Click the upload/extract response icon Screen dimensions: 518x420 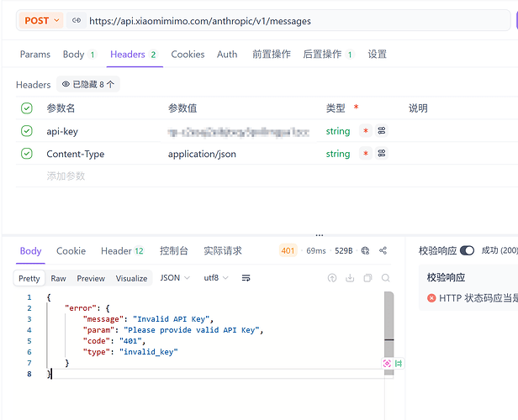pos(332,278)
